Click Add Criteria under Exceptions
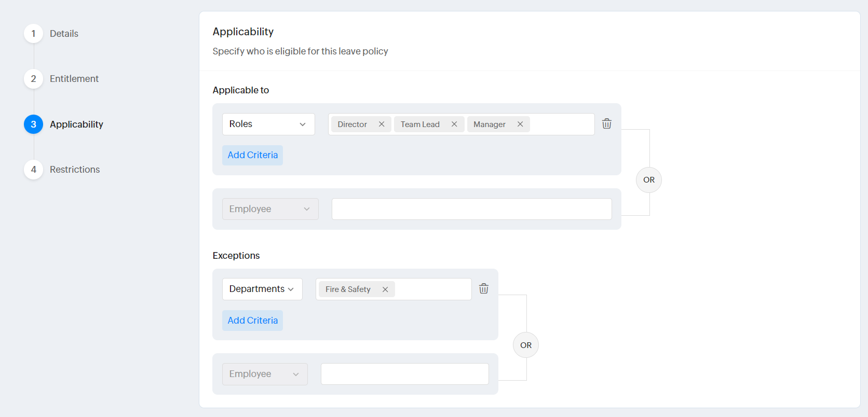The image size is (868, 417). (252, 321)
